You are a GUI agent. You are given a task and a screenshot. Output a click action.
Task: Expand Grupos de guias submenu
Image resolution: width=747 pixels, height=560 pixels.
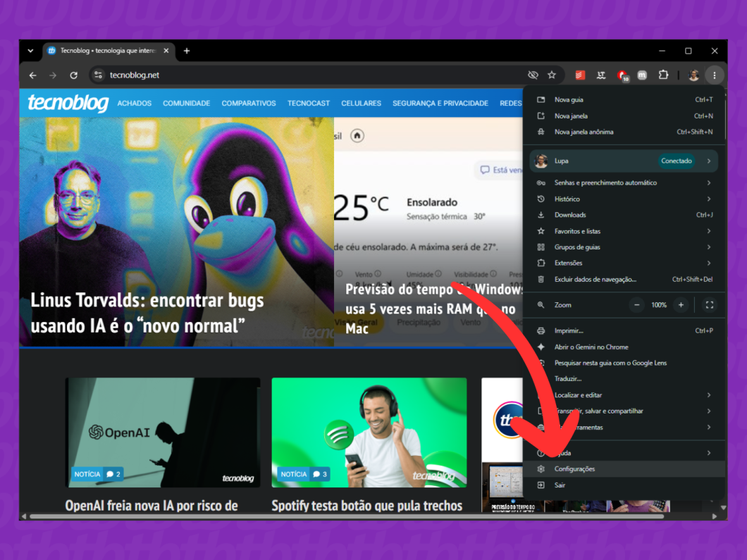coord(624,247)
